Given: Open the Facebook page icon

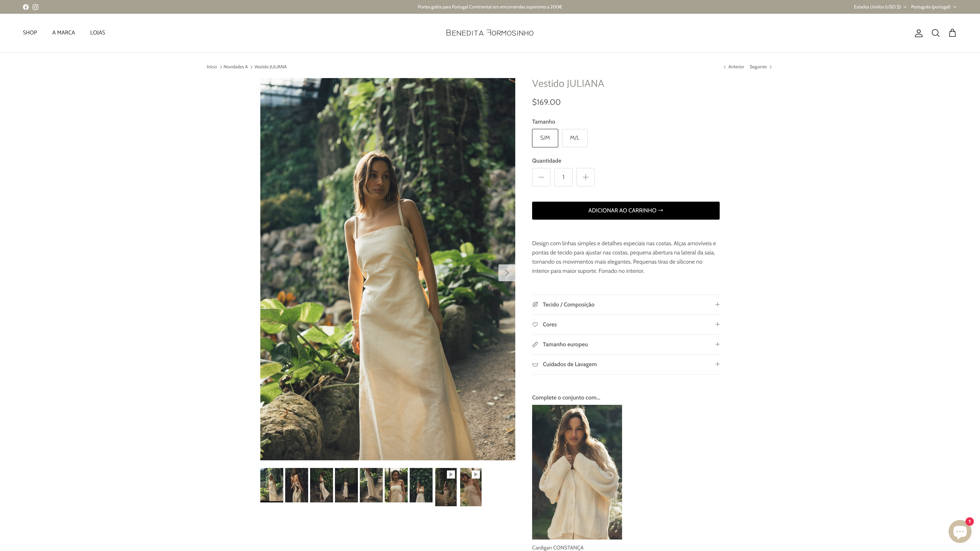Looking at the screenshot, I should pyautogui.click(x=25, y=7).
